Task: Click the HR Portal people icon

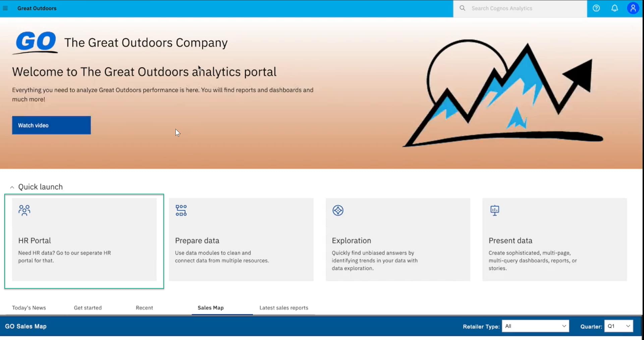Action: [24, 210]
